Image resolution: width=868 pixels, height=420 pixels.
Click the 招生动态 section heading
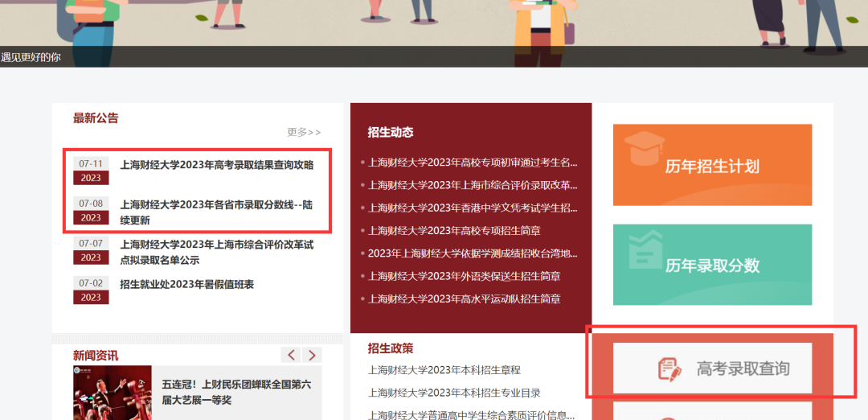pos(391,132)
